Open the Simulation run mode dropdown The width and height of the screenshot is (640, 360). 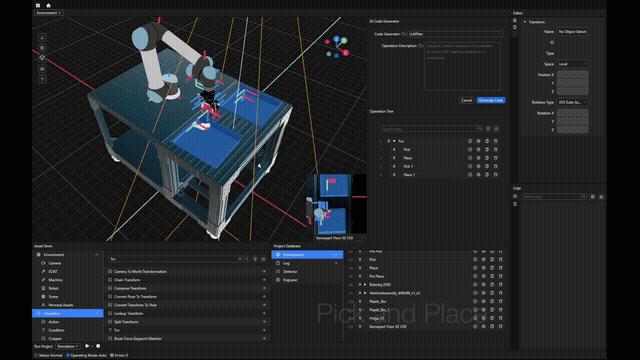(x=67, y=346)
